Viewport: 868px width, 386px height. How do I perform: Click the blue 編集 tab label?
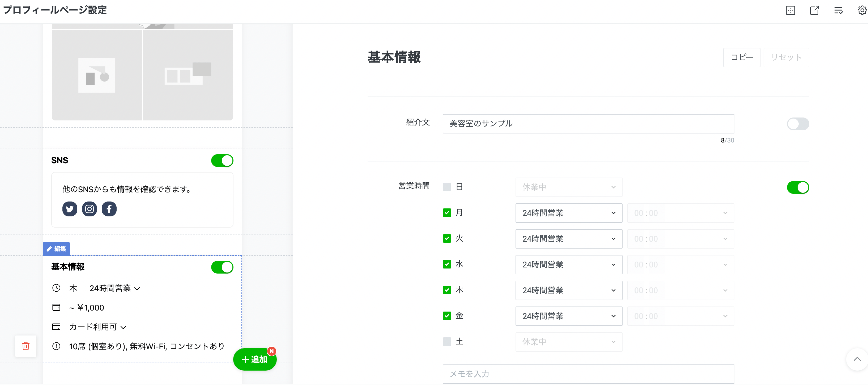[x=56, y=249]
